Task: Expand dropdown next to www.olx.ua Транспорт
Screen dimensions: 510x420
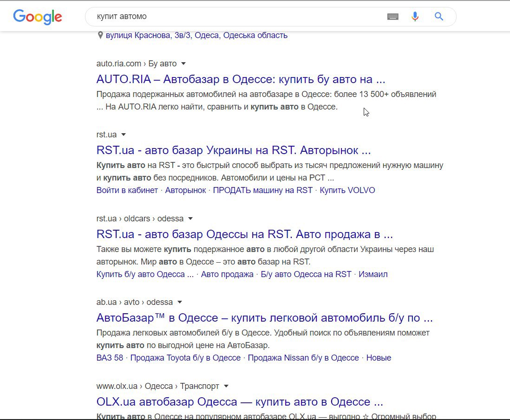Action: tap(226, 386)
